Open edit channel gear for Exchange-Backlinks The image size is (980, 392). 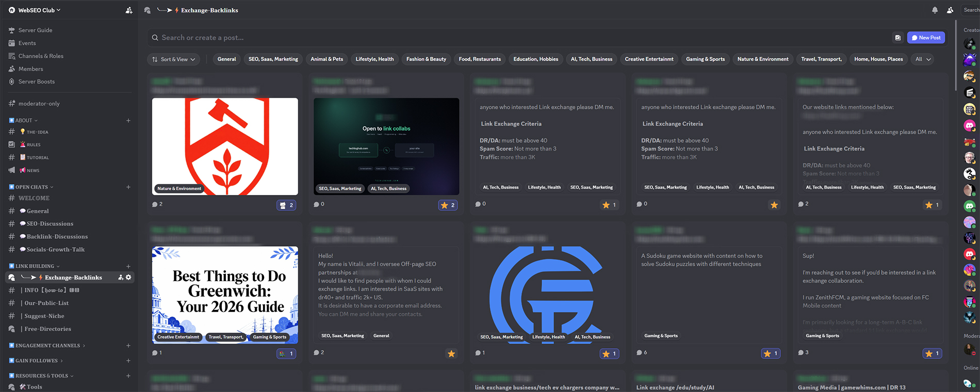[128, 277]
